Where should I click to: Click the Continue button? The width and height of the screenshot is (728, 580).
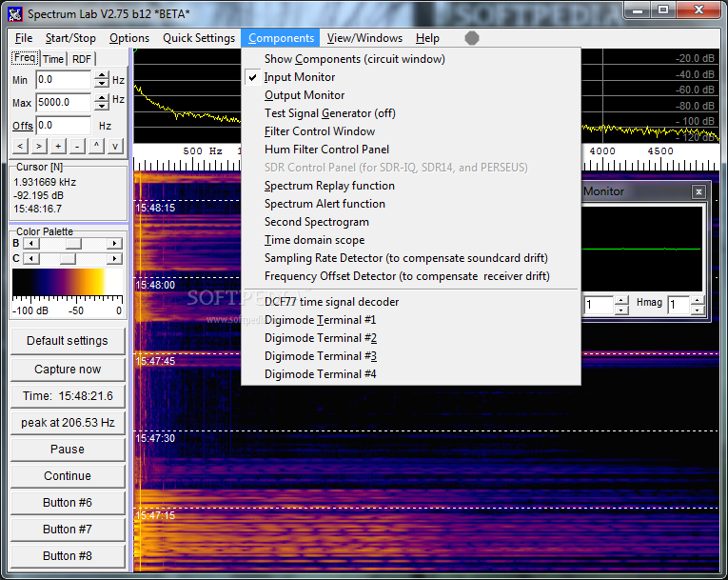tap(68, 476)
